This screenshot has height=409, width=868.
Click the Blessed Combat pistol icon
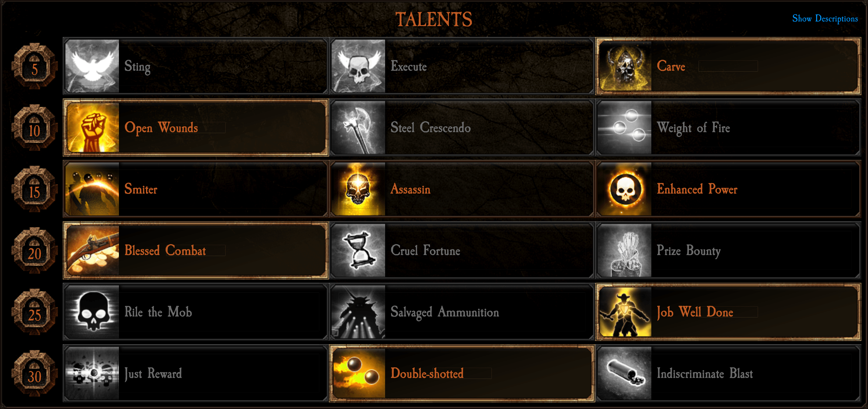tap(93, 250)
